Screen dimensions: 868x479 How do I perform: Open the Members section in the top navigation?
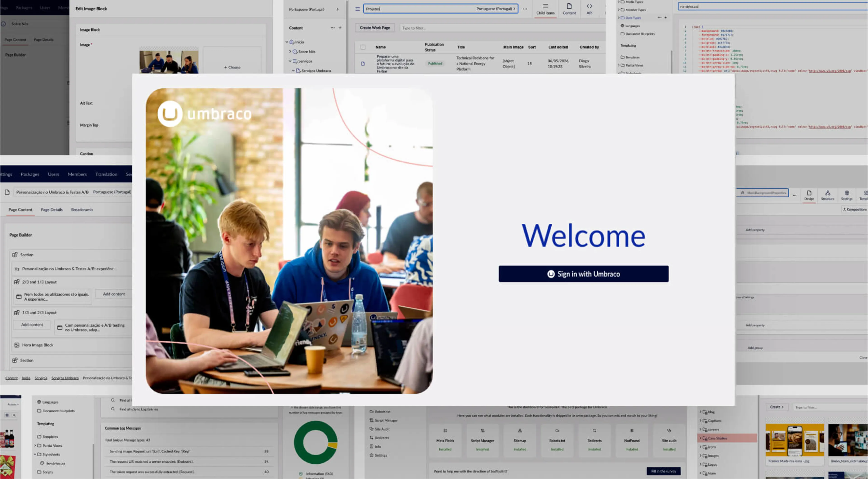coord(77,174)
